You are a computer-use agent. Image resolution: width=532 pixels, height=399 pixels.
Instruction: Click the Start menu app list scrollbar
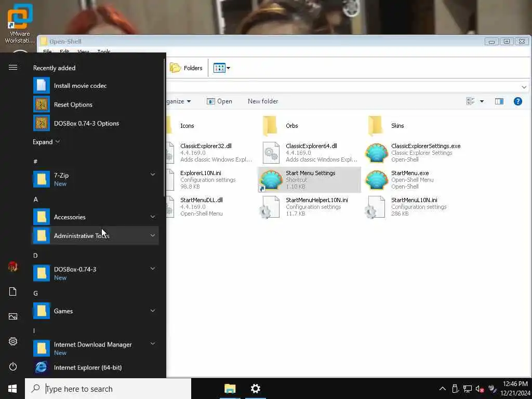(x=164, y=128)
